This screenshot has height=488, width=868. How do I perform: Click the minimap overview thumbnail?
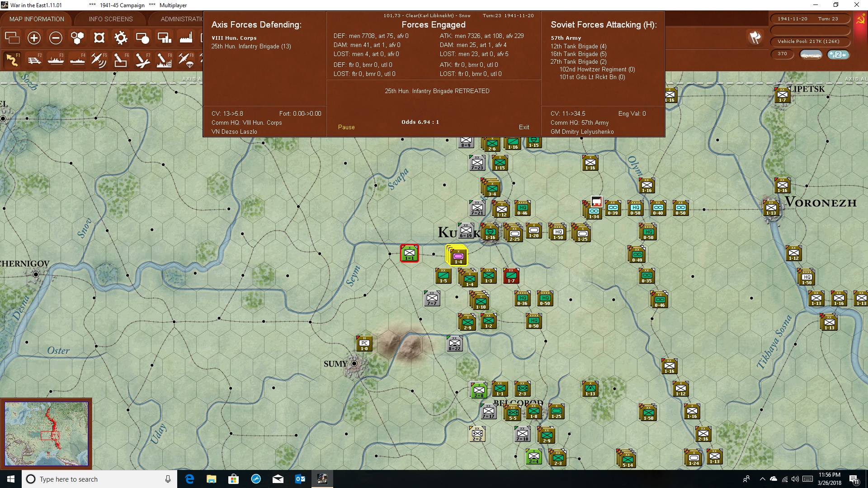(x=46, y=434)
